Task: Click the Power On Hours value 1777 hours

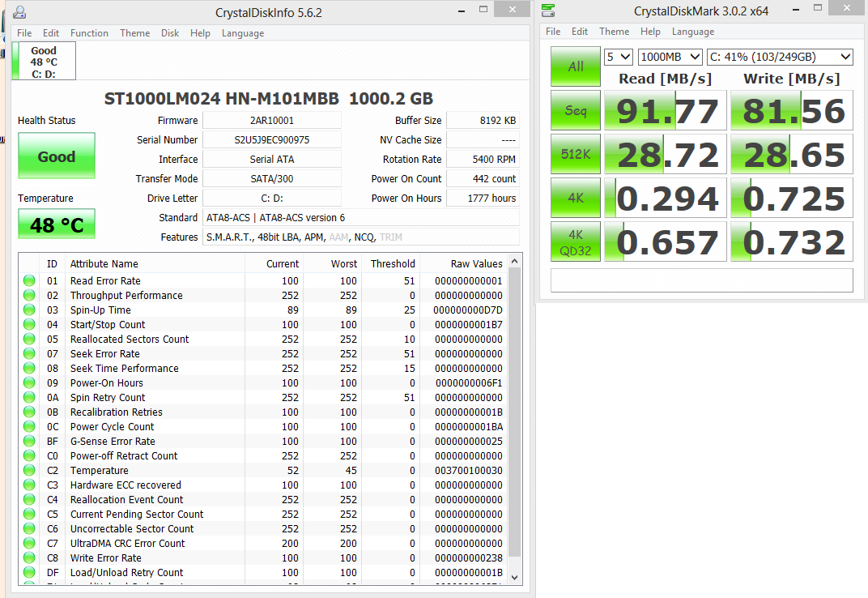Action: coord(483,198)
